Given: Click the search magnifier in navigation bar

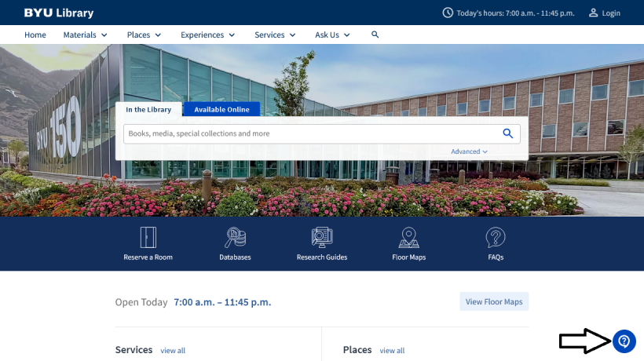Looking at the screenshot, I should [x=375, y=35].
